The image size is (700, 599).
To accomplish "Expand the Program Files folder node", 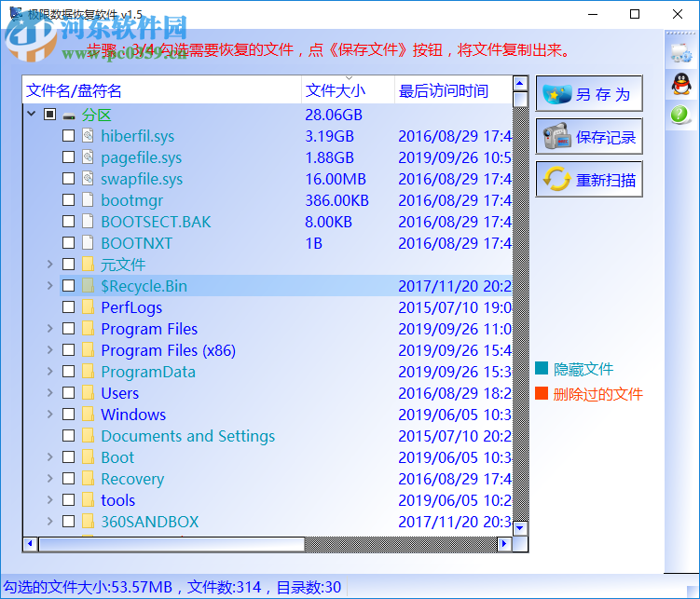I will tap(50, 328).
